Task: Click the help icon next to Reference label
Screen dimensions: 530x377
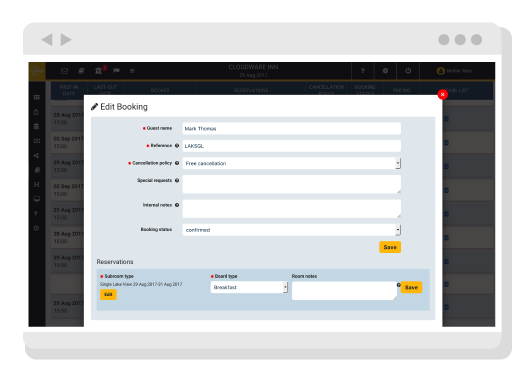Action: [177, 146]
